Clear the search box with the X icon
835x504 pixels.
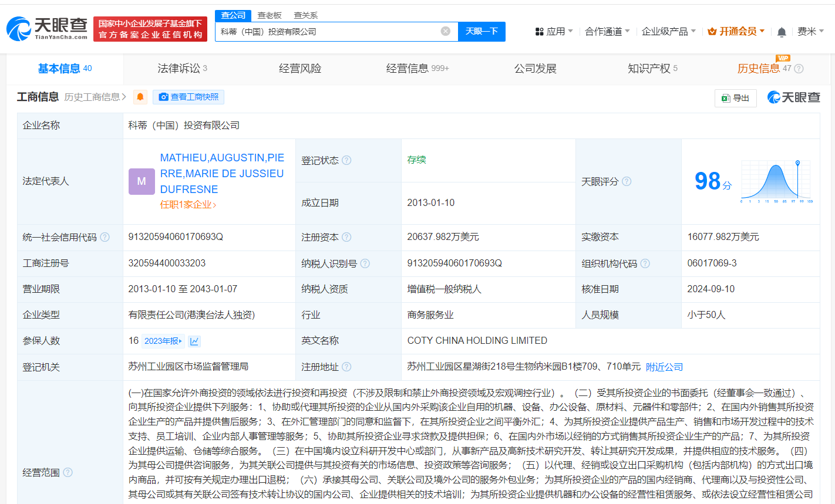[445, 31]
